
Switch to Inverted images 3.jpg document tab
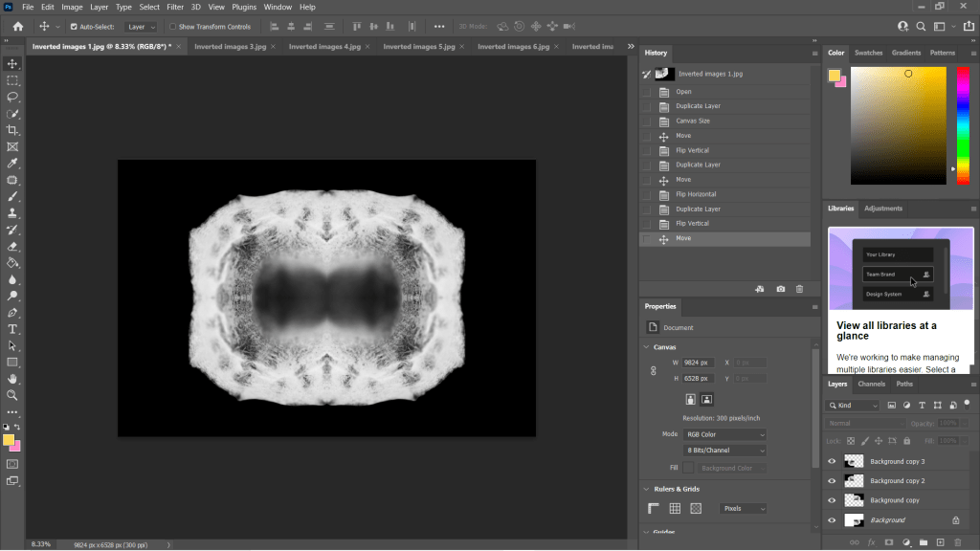pyautogui.click(x=230, y=46)
